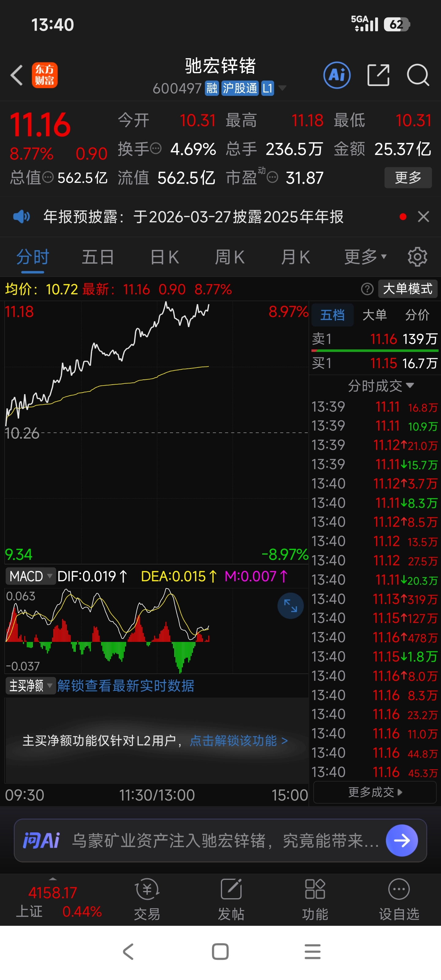Tap the 买1 11.15 16.7万 row

375,363
